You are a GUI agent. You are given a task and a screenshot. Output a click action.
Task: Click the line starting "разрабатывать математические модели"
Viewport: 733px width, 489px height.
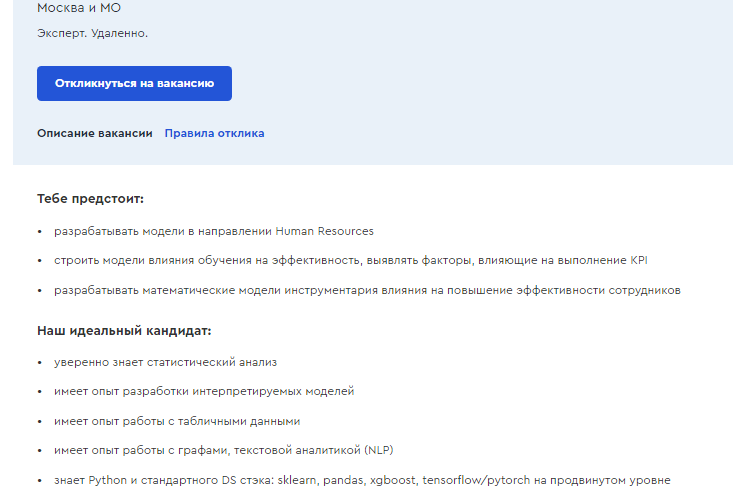[366, 290]
